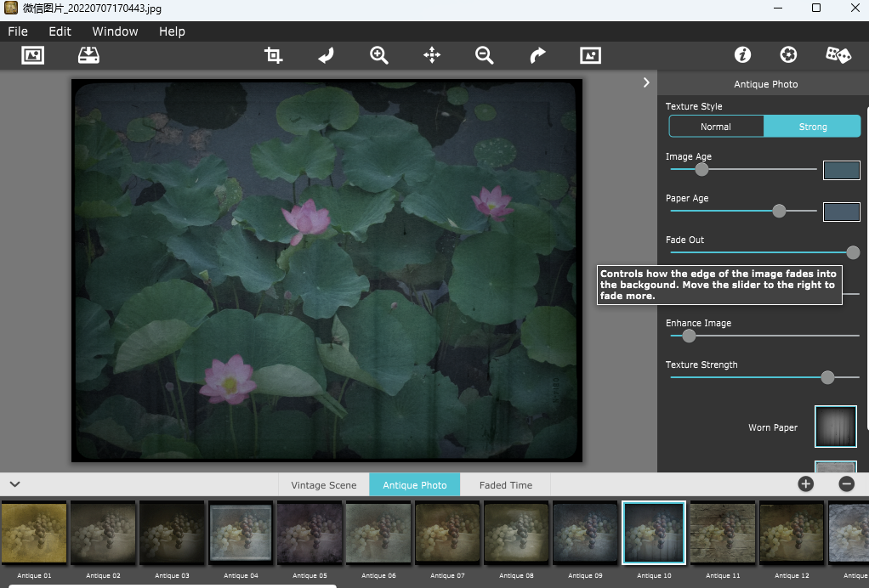Collapse the presets strip with down chevron
869x588 pixels.
pyautogui.click(x=15, y=483)
